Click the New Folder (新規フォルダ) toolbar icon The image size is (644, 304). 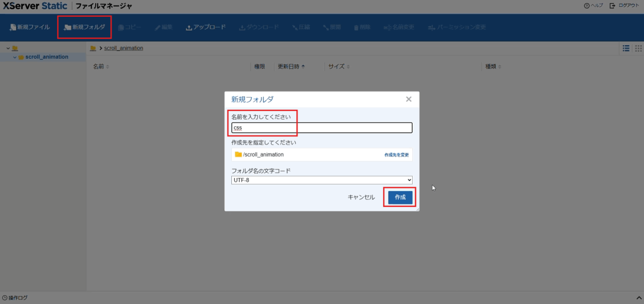click(68, 27)
